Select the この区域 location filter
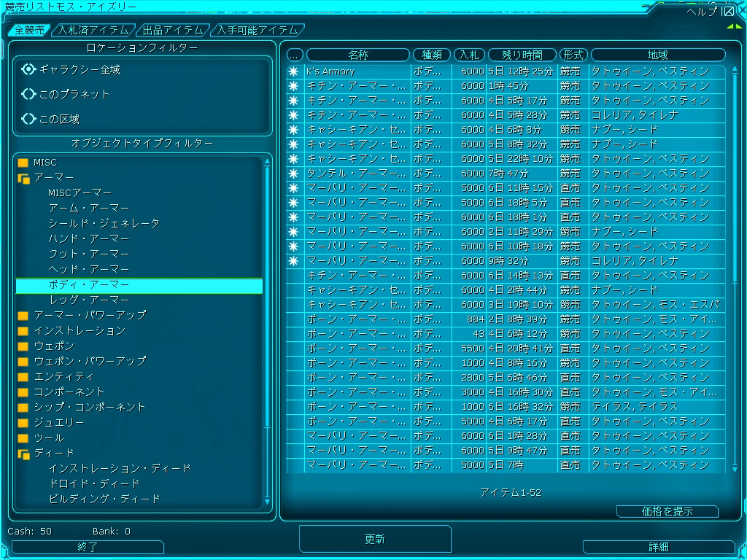Viewport: 747px width, 560px height. tap(50, 119)
